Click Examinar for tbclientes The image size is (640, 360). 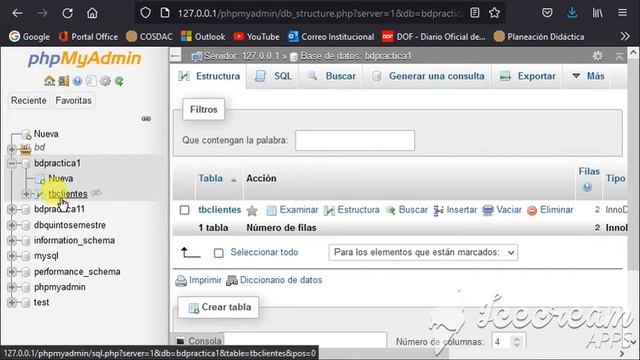(292, 210)
